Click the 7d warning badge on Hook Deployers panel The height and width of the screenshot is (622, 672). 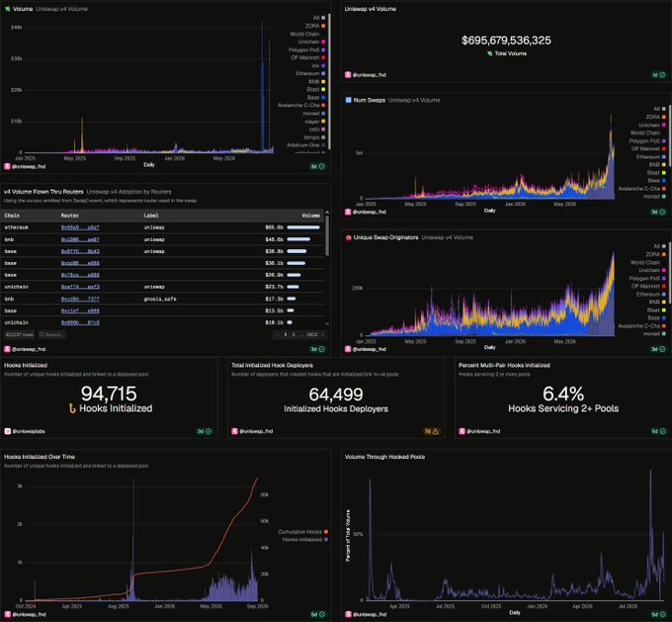[432, 431]
